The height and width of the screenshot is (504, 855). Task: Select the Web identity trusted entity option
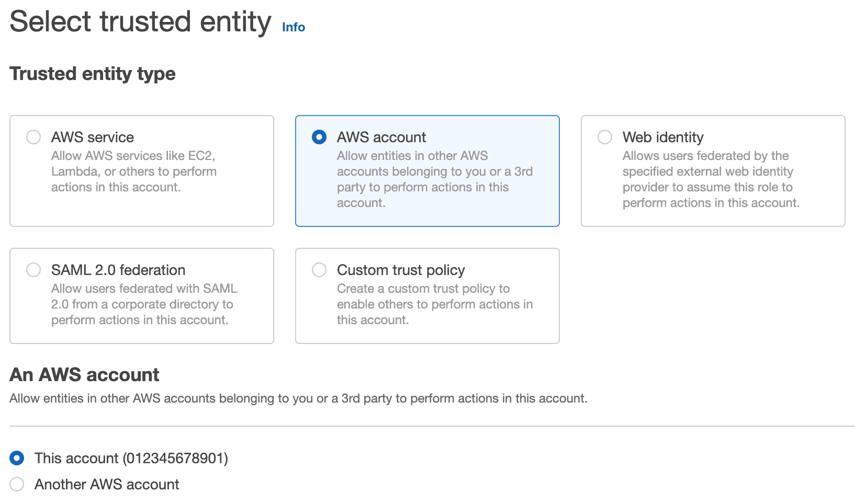[605, 137]
